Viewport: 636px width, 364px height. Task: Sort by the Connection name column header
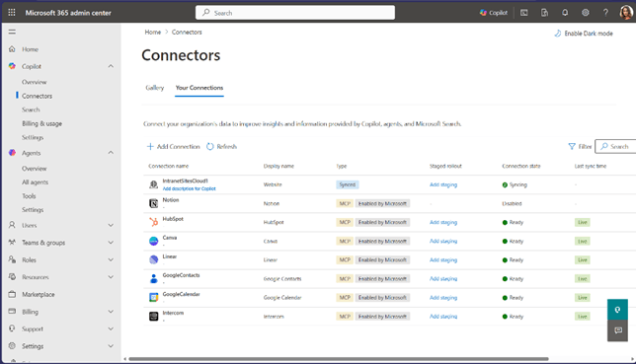click(x=168, y=166)
